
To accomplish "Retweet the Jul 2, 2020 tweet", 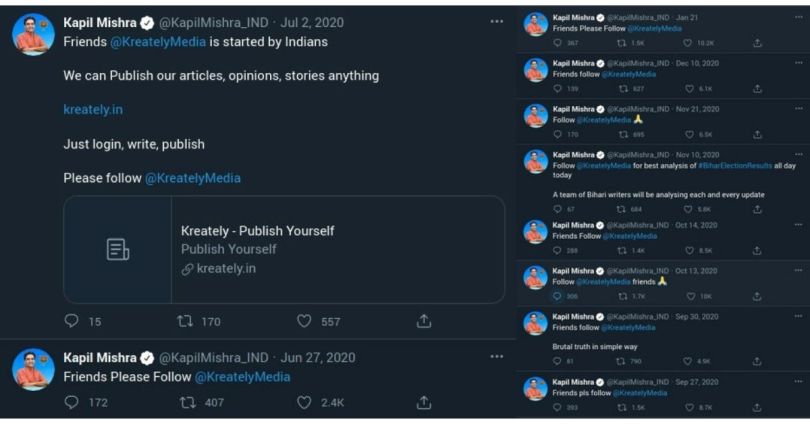I will click(186, 321).
